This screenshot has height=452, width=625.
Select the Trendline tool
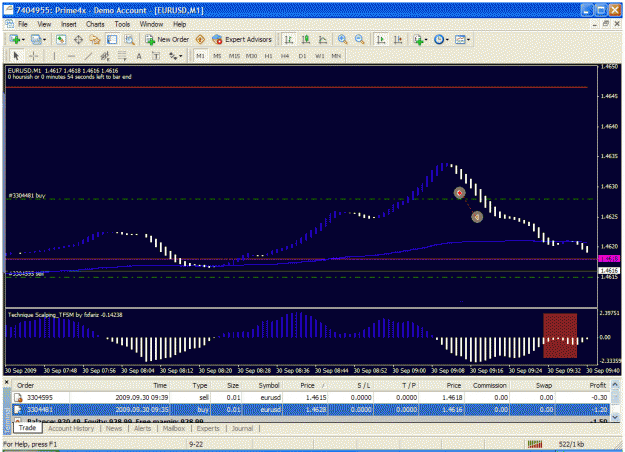[88, 56]
